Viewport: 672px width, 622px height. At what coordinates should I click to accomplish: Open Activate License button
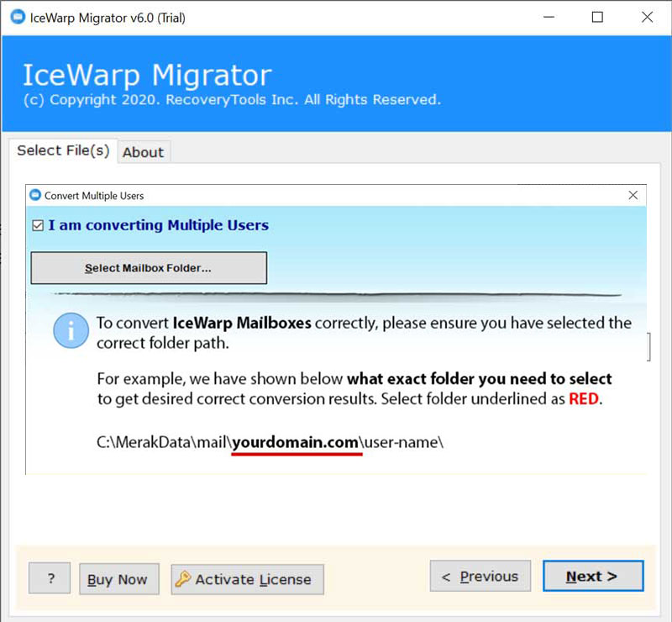[247, 579]
